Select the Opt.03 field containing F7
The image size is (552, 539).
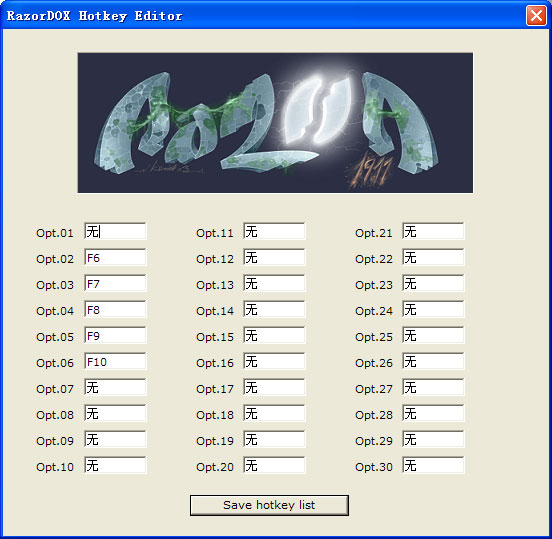(x=115, y=283)
